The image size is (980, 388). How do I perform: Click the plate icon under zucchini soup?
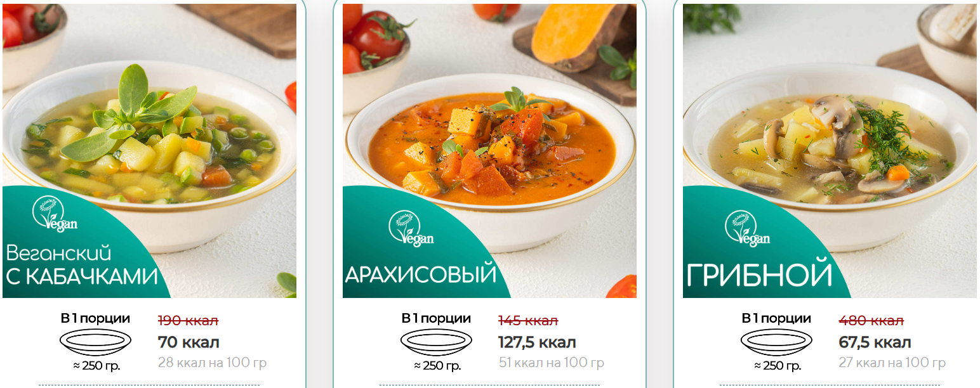(x=95, y=342)
